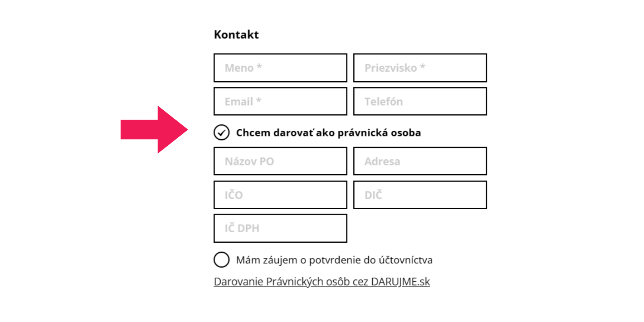Image resolution: width=644 pixels, height=322 pixels.
Task: Click the asterisk beside Email placeholder
Action: (x=259, y=100)
